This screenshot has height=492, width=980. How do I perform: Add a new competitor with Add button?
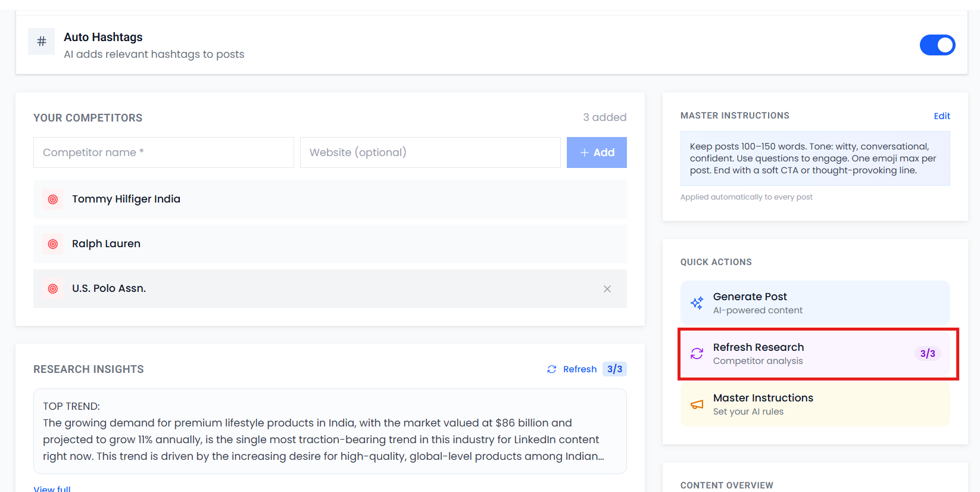(x=597, y=152)
